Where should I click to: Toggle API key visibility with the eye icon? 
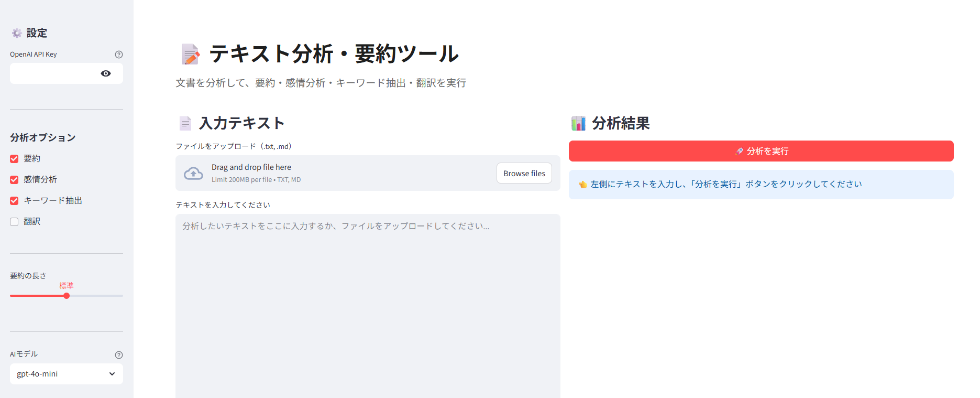point(106,73)
